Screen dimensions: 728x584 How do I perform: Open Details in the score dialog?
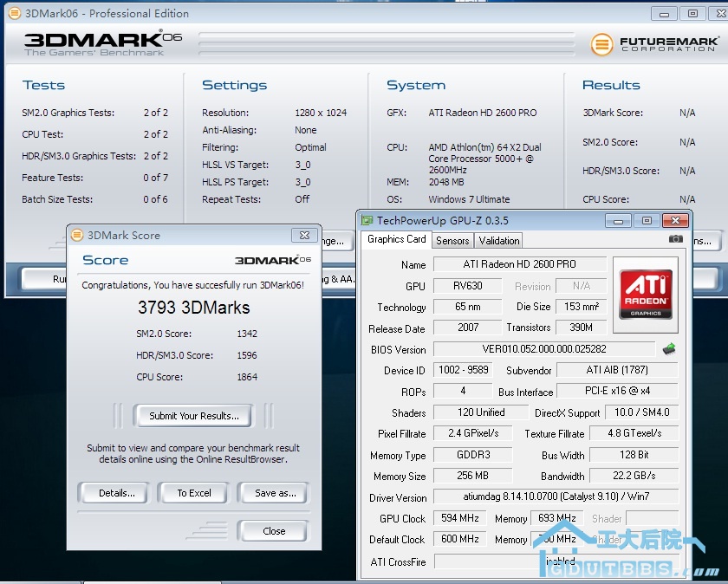[114, 493]
